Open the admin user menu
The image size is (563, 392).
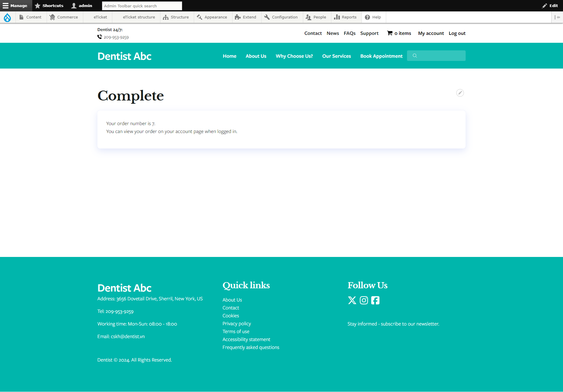(x=82, y=6)
